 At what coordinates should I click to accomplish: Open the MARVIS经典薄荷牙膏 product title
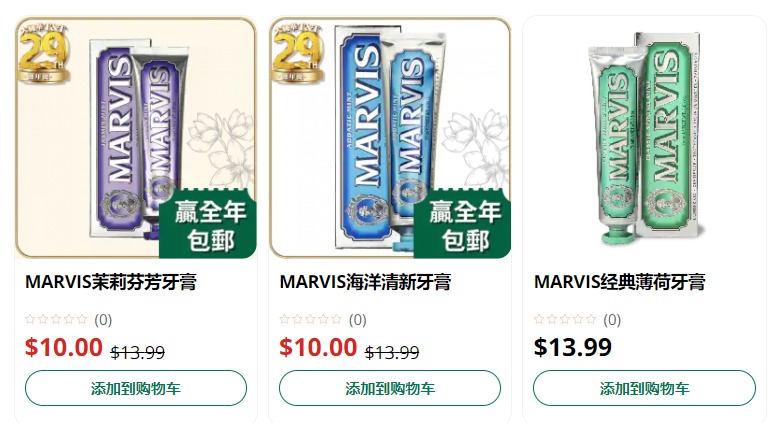pyautogui.click(x=619, y=282)
